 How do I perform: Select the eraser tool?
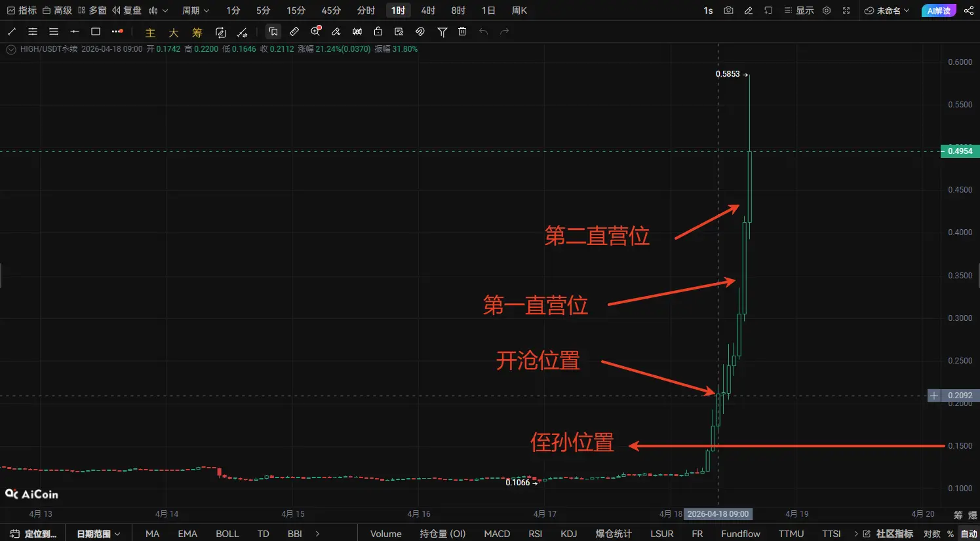click(x=336, y=31)
